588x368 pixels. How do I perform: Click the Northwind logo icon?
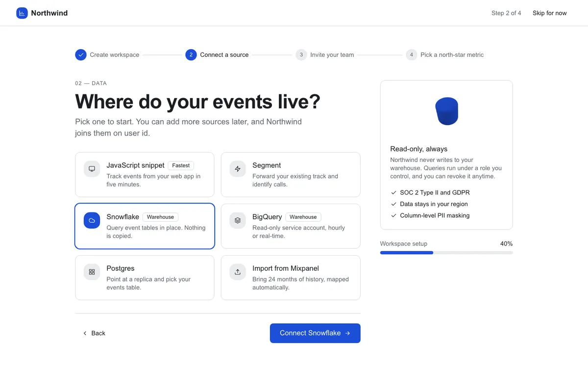click(x=22, y=13)
